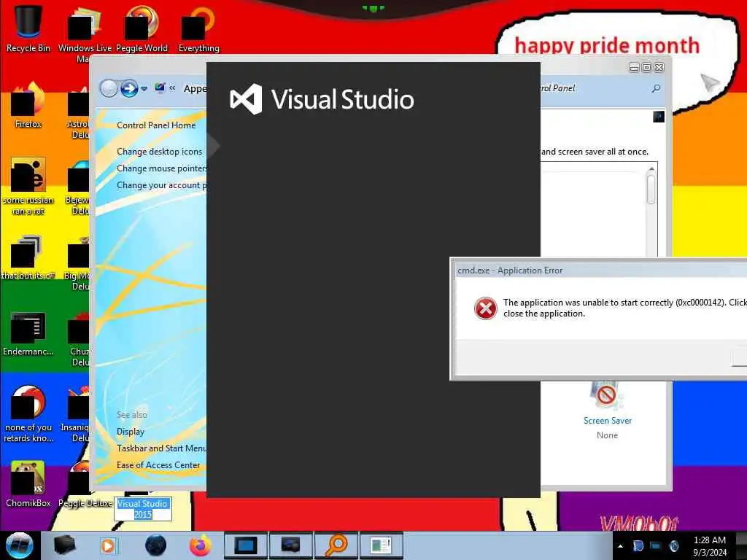Open Firefox from the desktop icon

tap(28, 106)
